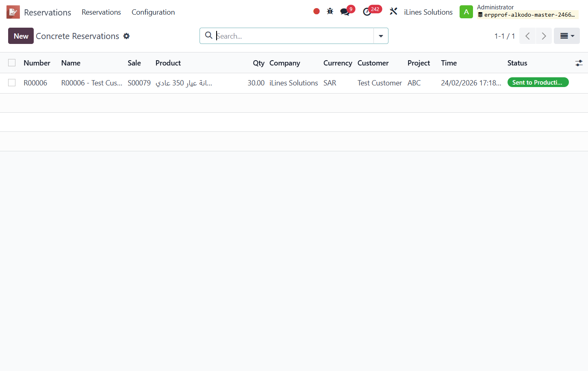Click the S00079 sale cell
Image resolution: width=588 pixels, height=371 pixels.
pos(139,83)
